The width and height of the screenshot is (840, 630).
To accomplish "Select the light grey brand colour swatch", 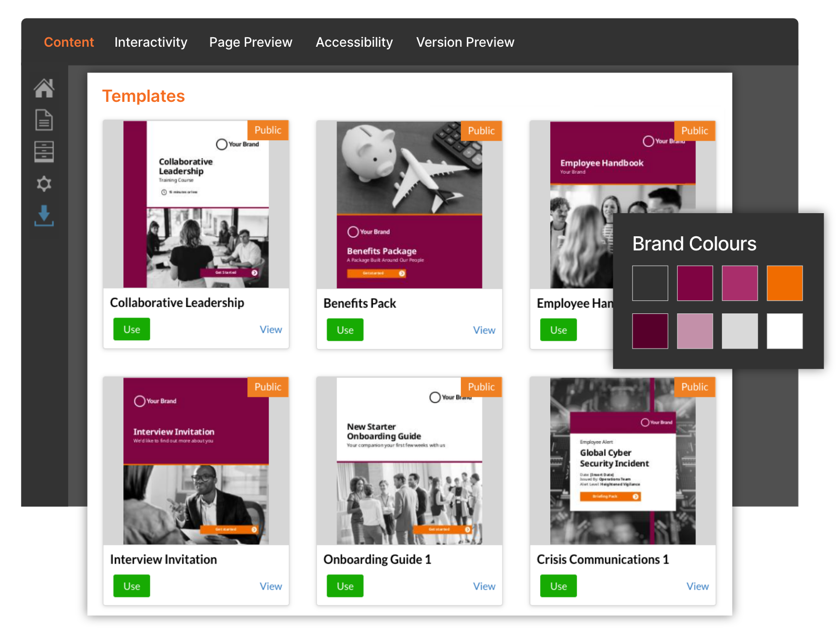I will pos(740,331).
